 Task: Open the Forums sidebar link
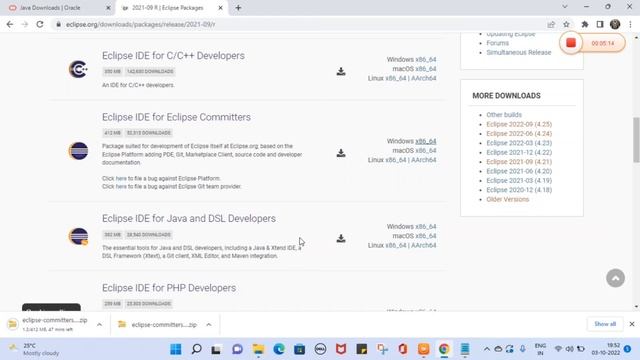tap(498, 43)
